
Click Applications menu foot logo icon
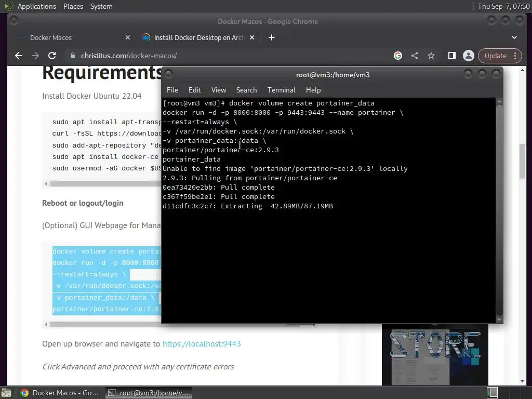click(9, 6)
